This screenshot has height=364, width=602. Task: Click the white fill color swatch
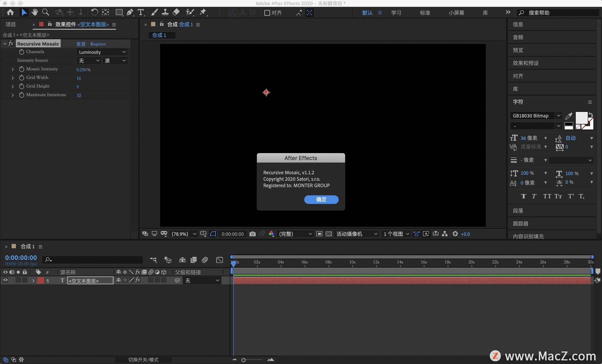click(581, 118)
